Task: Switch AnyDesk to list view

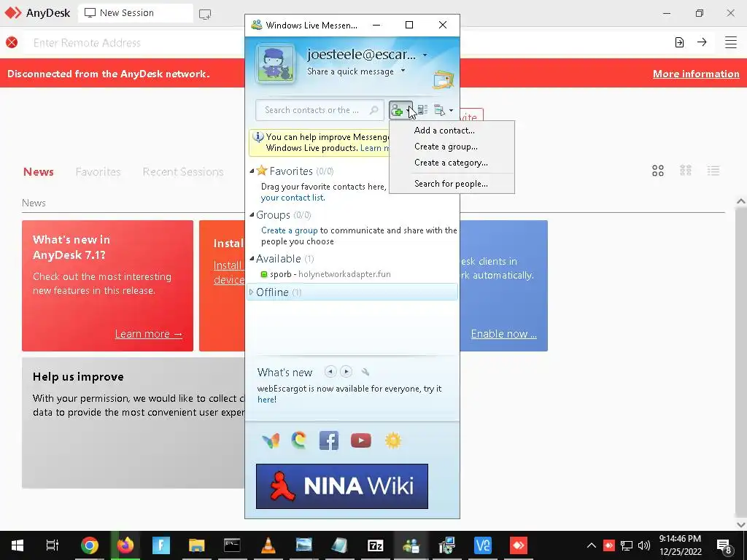Action: [713, 171]
